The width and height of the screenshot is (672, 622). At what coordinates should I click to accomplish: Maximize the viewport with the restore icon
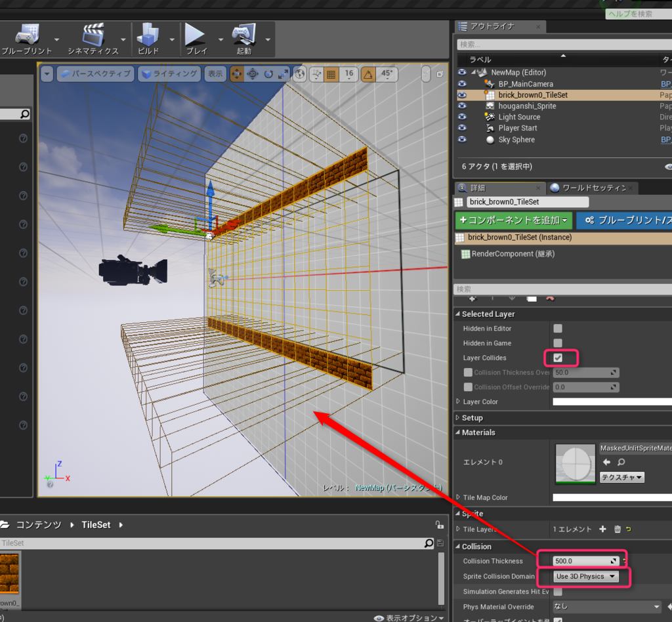(440, 74)
